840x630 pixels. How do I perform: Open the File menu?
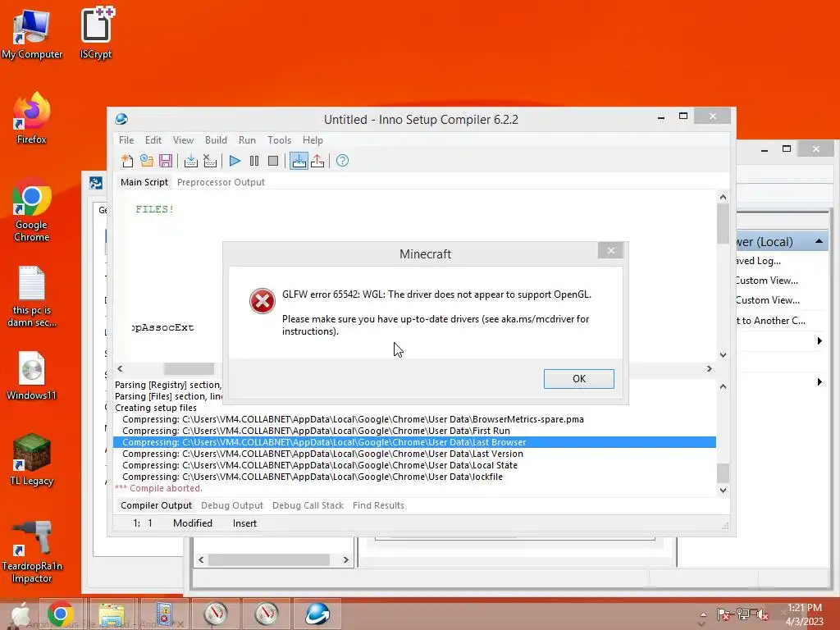click(126, 139)
